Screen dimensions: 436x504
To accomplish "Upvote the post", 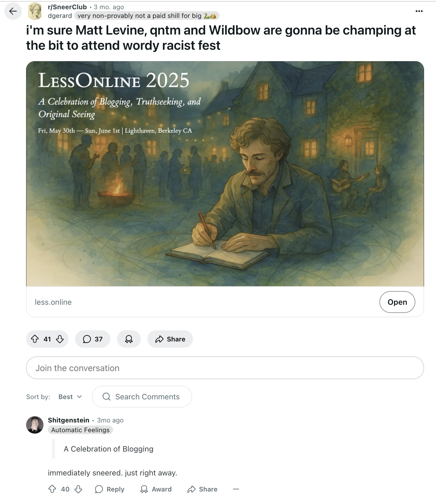I will [x=36, y=339].
